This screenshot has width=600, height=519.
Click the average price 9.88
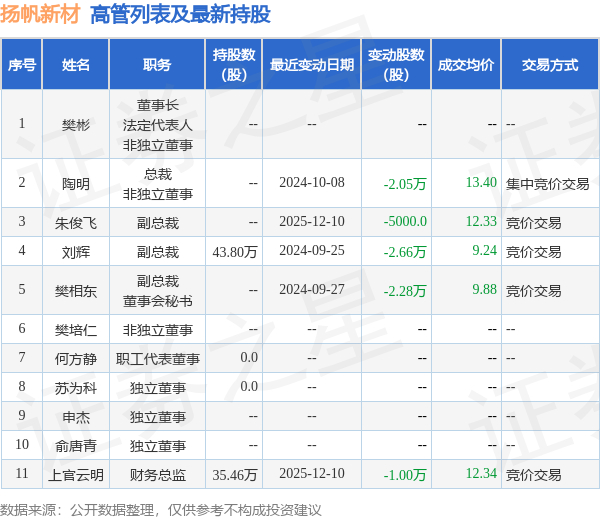484,290
